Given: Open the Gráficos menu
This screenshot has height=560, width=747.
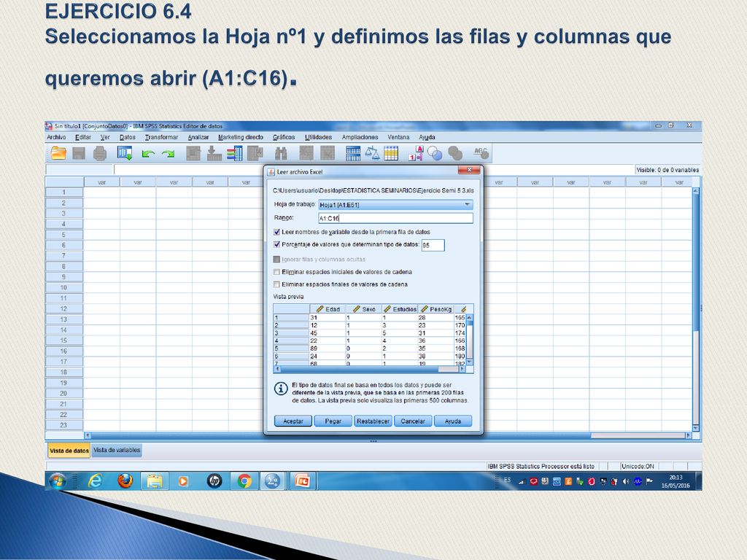Looking at the screenshot, I should (x=284, y=137).
